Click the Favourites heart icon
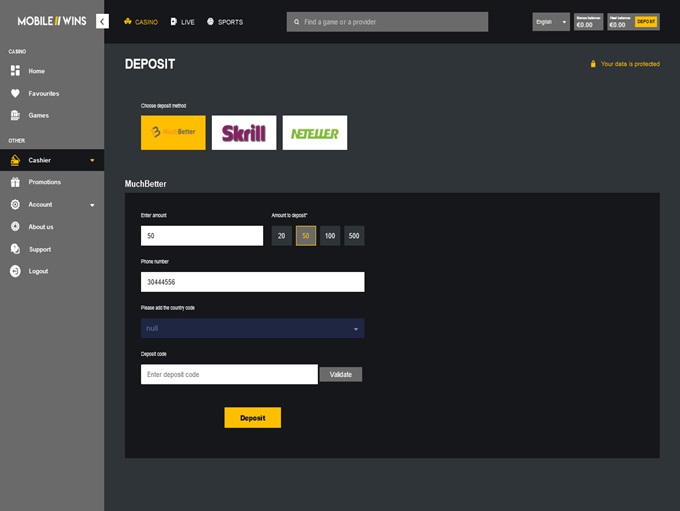The image size is (680, 511). 15,93
